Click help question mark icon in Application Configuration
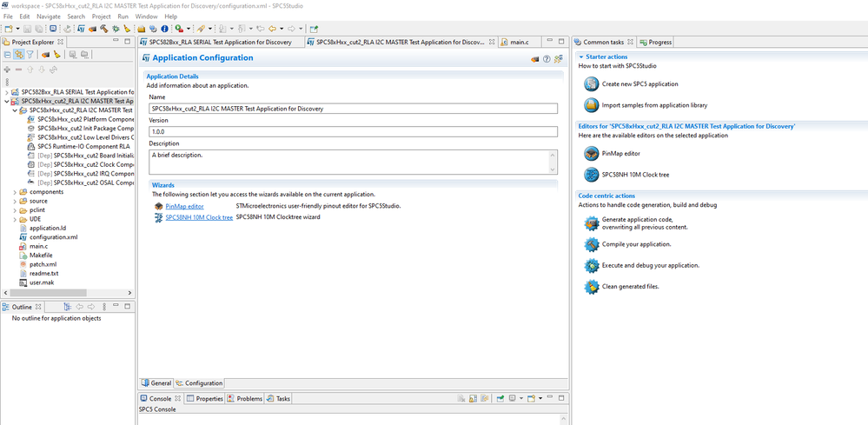Viewport: 868px width, 425px height. pos(547,59)
